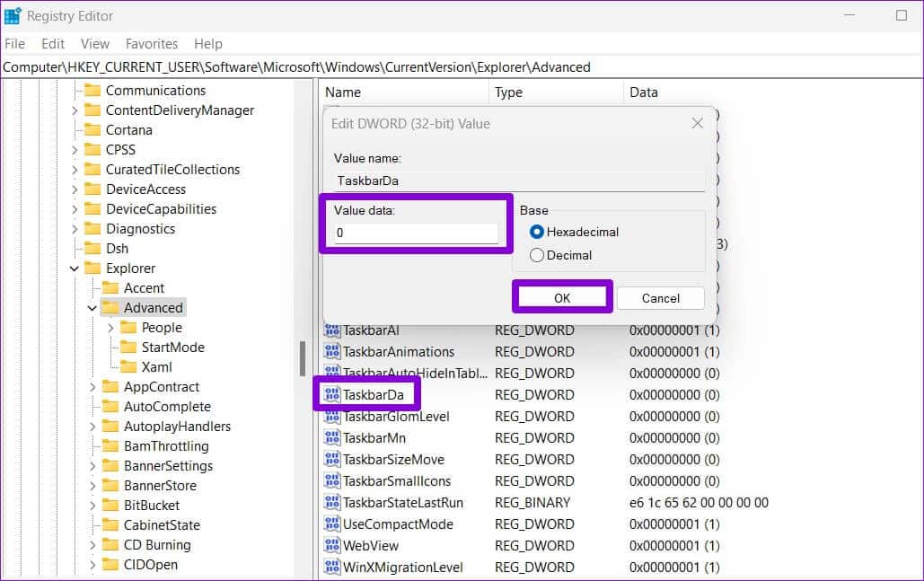
Task: Select the CD Burning tree key
Action: [x=157, y=544]
